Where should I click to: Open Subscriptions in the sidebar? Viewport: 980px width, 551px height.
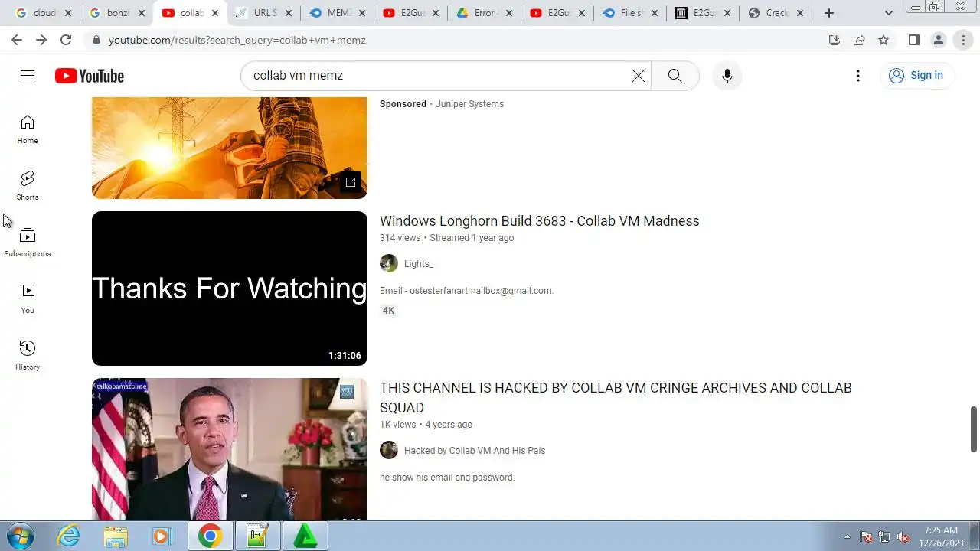click(x=28, y=243)
